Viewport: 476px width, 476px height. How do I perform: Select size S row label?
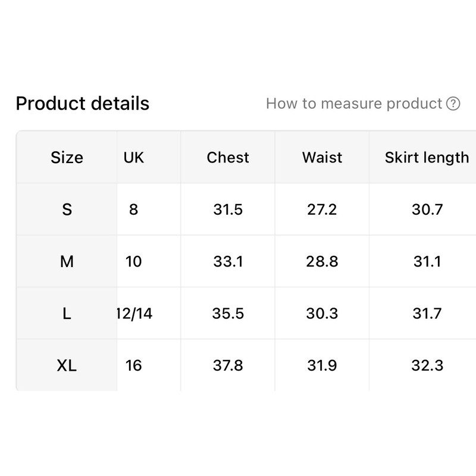pos(67,209)
